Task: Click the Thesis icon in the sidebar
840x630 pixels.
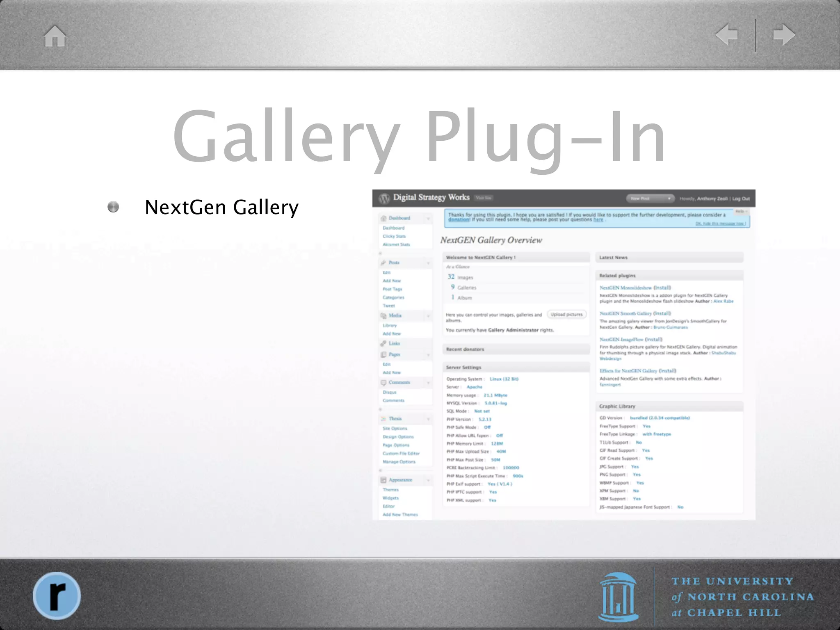Action: point(383,418)
